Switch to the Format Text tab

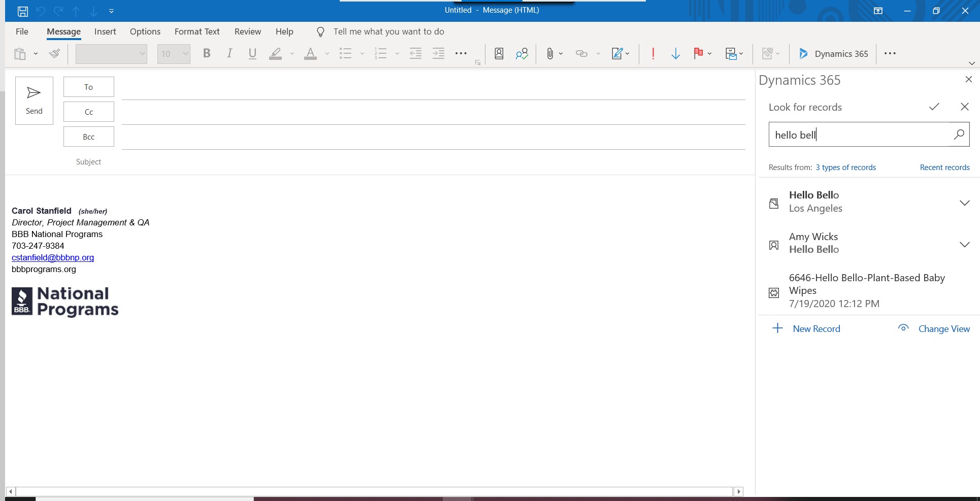(197, 31)
